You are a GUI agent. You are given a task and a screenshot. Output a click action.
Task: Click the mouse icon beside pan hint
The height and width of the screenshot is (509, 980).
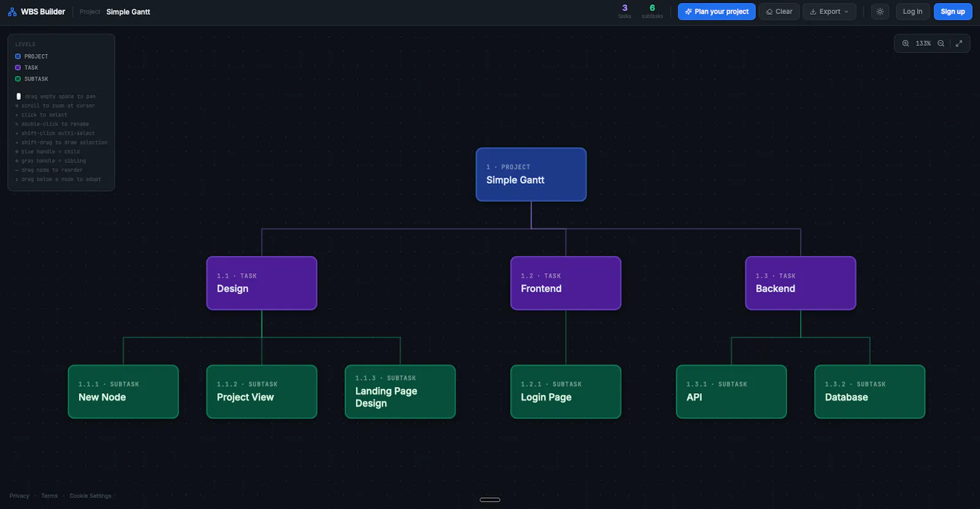click(x=18, y=97)
